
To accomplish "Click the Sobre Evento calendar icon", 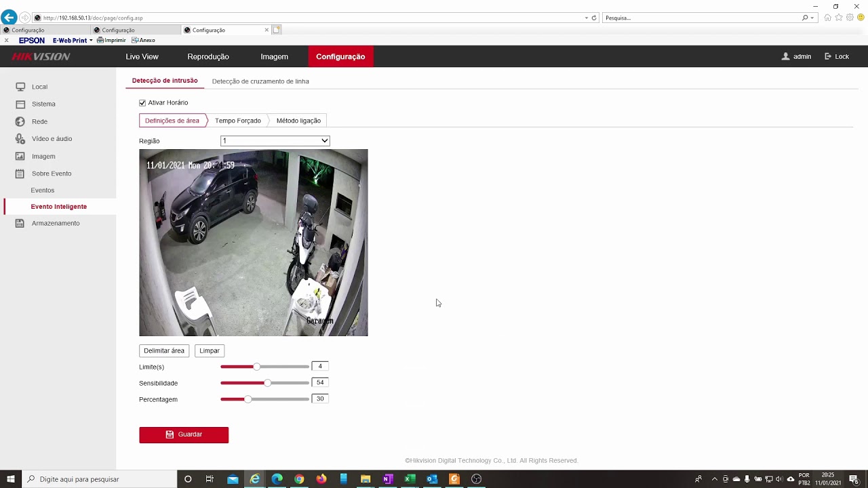I will tap(20, 174).
